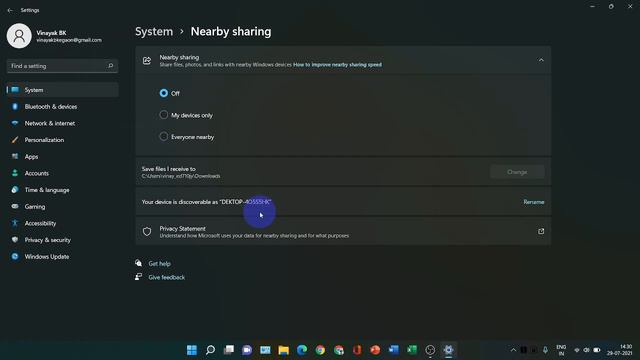Open Excel from taskbar

coord(412,350)
